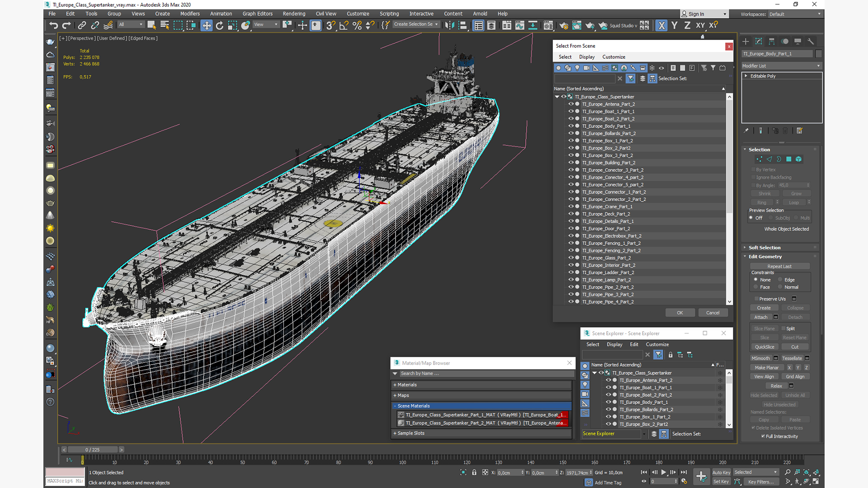Open the Scripting menu
The height and width of the screenshot is (488, 868).
tap(389, 14)
